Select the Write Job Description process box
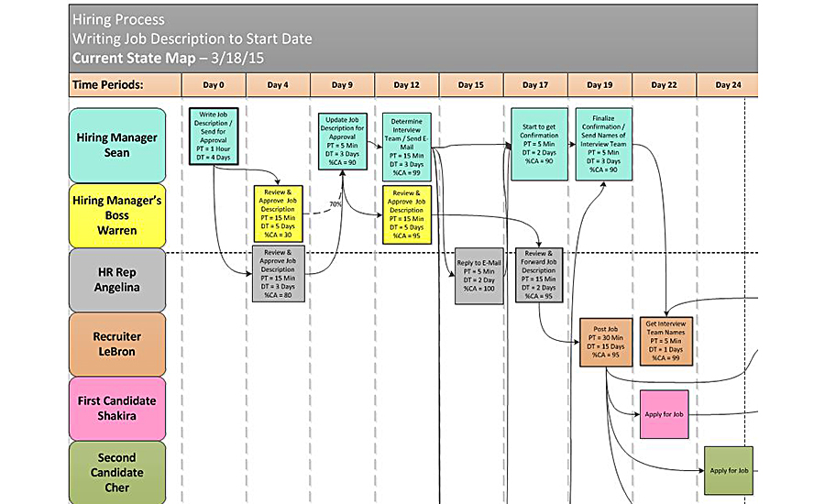 point(214,137)
